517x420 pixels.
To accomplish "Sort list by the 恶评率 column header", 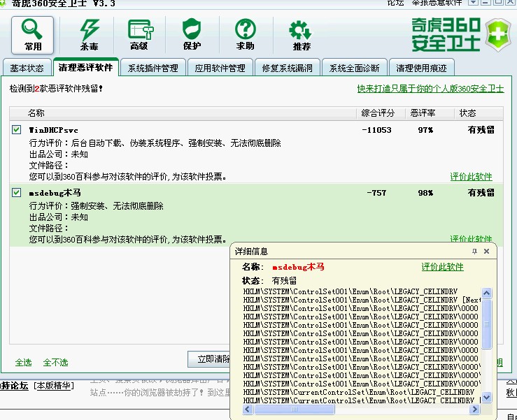I will click(423, 113).
